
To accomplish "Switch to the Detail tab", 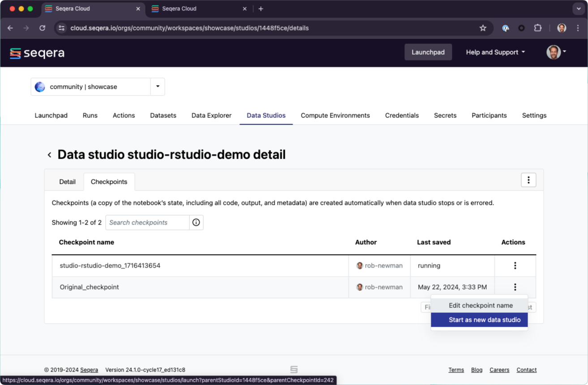I will (67, 182).
